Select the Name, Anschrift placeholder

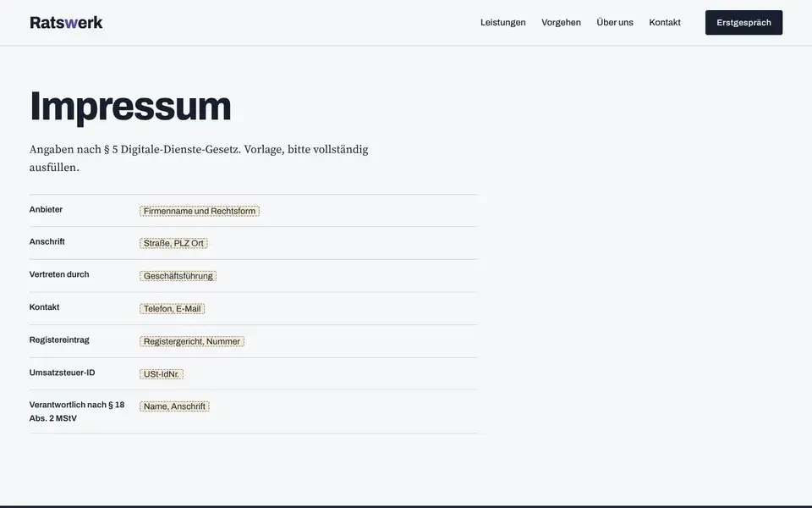tap(174, 406)
